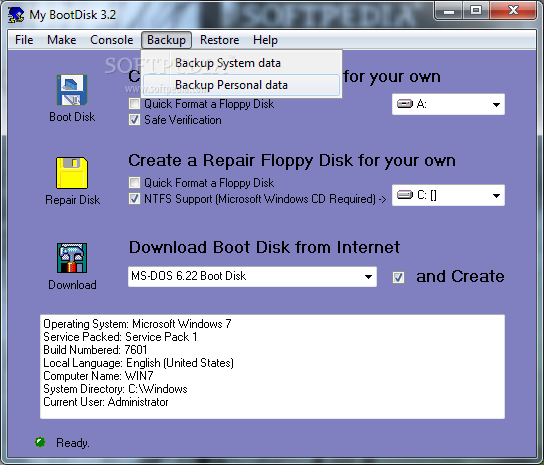The height and width of the screenshot is (465, 544).
Task: Open the A: drive dropdown arrow
Action: click(x=496, y=104)
